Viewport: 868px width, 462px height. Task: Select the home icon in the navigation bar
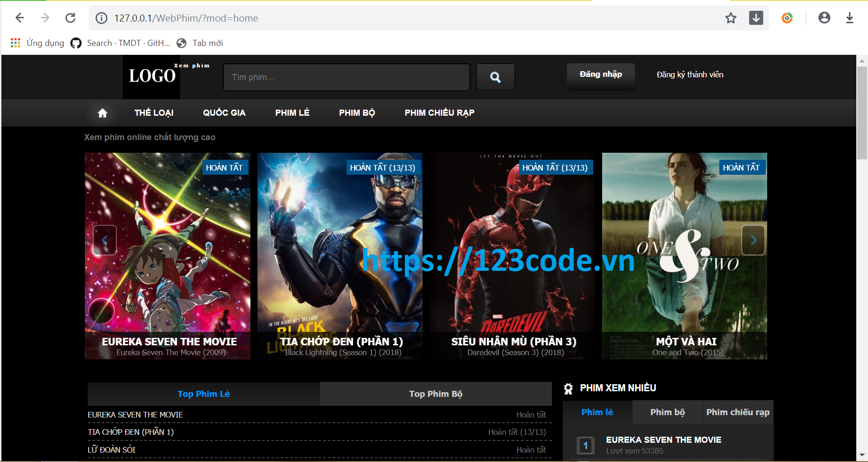click(102, 112)
